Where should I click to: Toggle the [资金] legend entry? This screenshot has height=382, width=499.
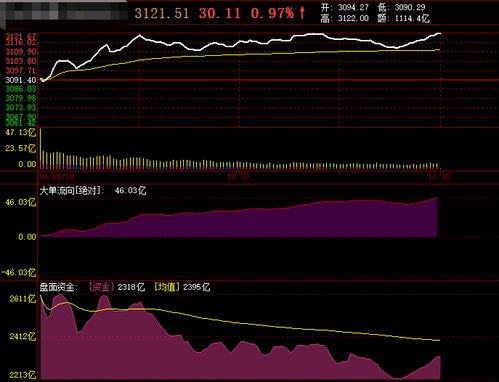coord(102,287)
